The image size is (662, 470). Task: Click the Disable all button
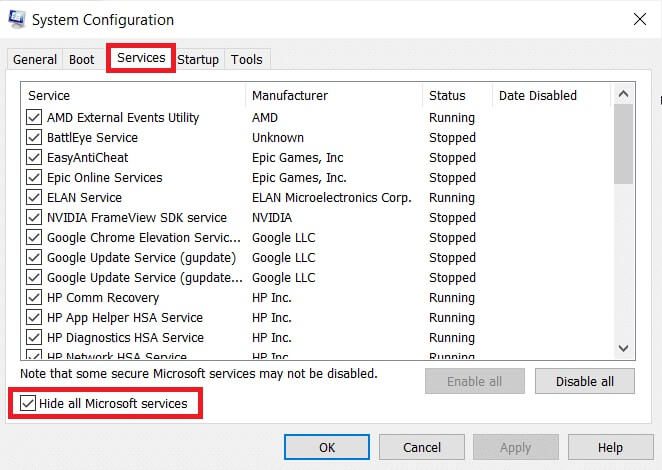(585, 381)
